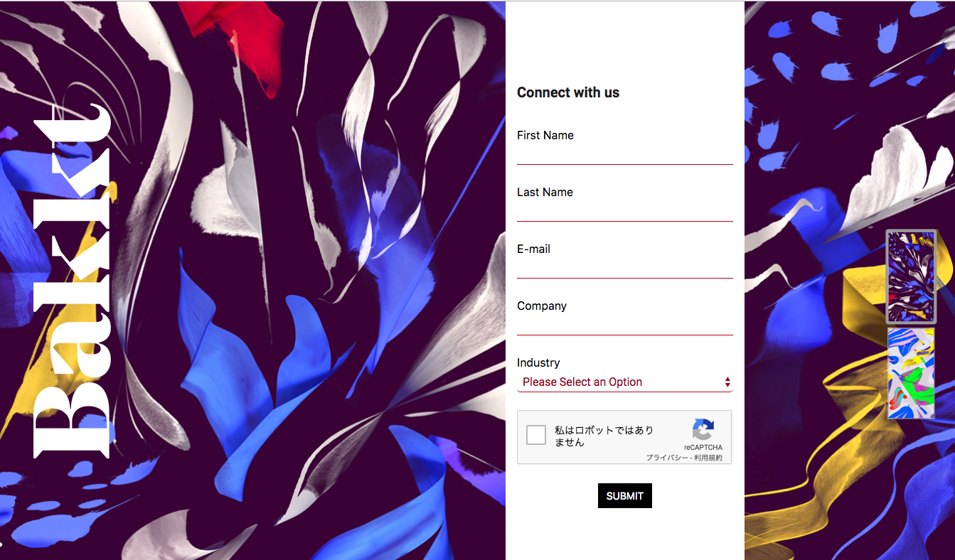Click into the E-mail input field
955x560 pixels.
(624, 269)
